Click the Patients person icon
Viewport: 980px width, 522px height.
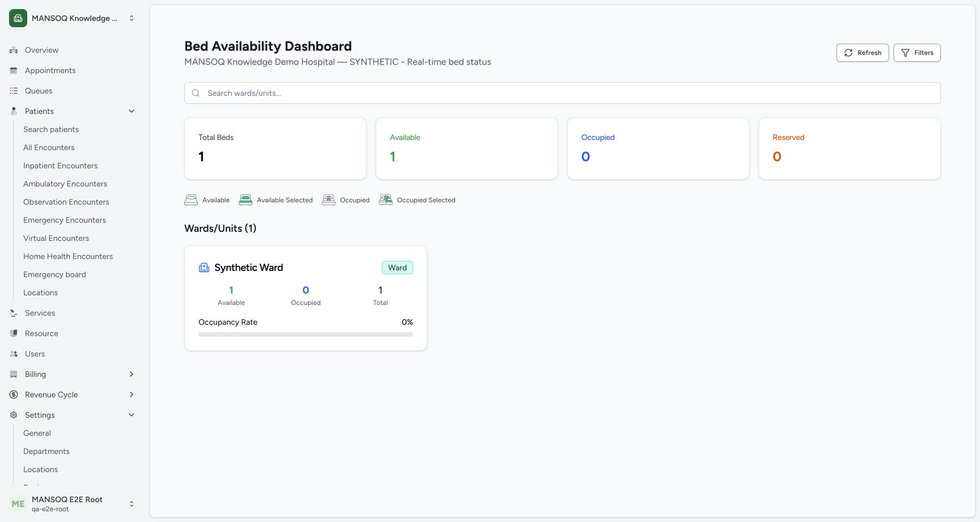14,111
